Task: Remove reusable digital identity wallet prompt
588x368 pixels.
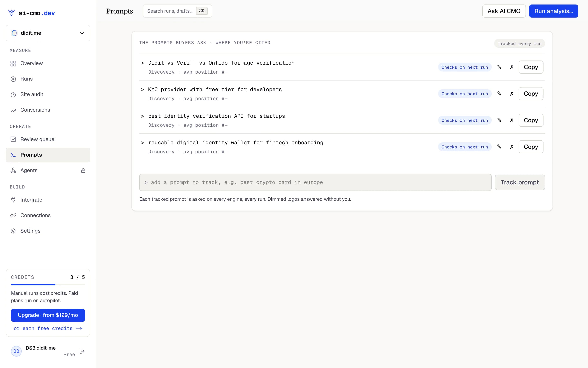Action: pos(511,147)
